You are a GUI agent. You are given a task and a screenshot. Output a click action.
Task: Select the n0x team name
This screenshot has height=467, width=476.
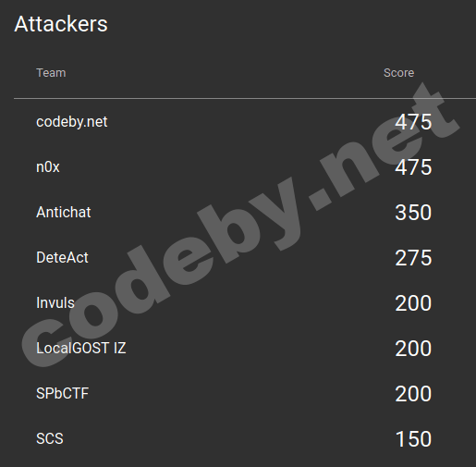(x=48, y=167)
